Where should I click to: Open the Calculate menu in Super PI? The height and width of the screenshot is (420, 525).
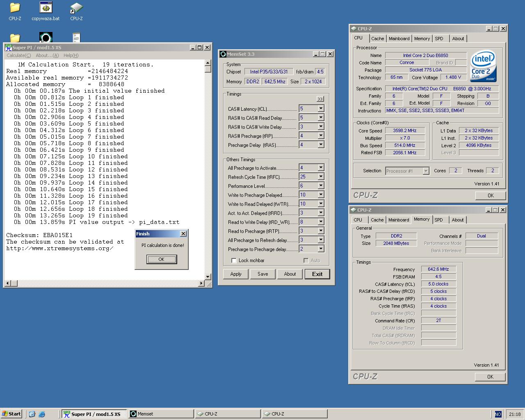pyautogui.click(x=18, y=55)
